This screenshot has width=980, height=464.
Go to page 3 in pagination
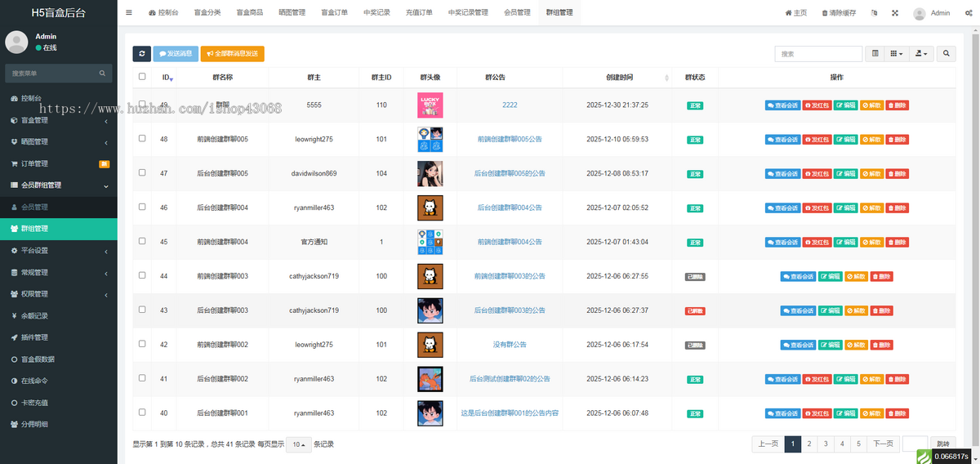[x=826, y=444]
